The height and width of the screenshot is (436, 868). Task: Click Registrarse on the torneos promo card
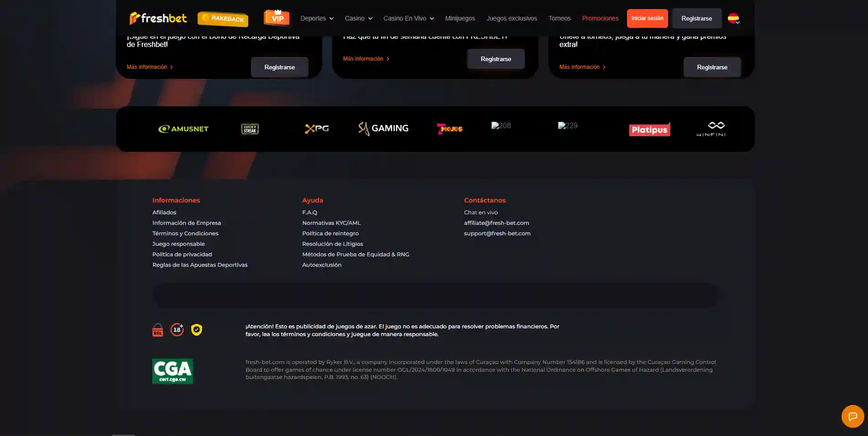pyautogui.click(x=712, y=67)
